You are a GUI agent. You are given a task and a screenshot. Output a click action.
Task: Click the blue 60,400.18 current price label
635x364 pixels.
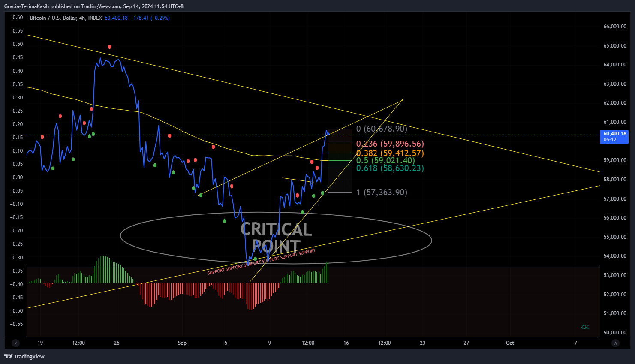pyautogui.click(x=614, y=137)
